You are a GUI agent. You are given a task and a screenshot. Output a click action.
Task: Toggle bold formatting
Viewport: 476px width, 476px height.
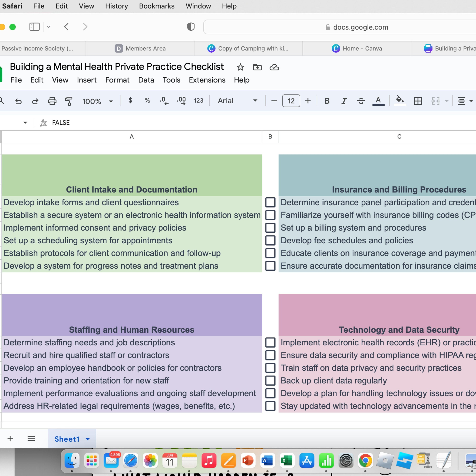point(327,101)
